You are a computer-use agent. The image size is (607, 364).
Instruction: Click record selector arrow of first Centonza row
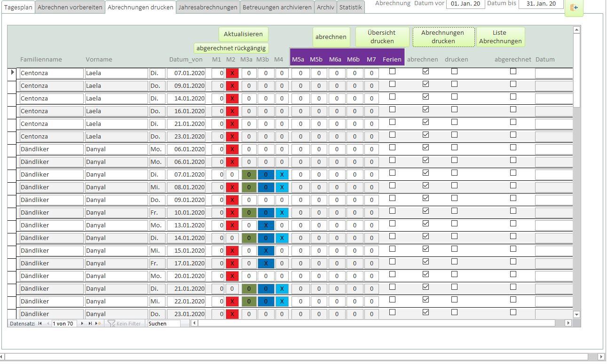13,72
